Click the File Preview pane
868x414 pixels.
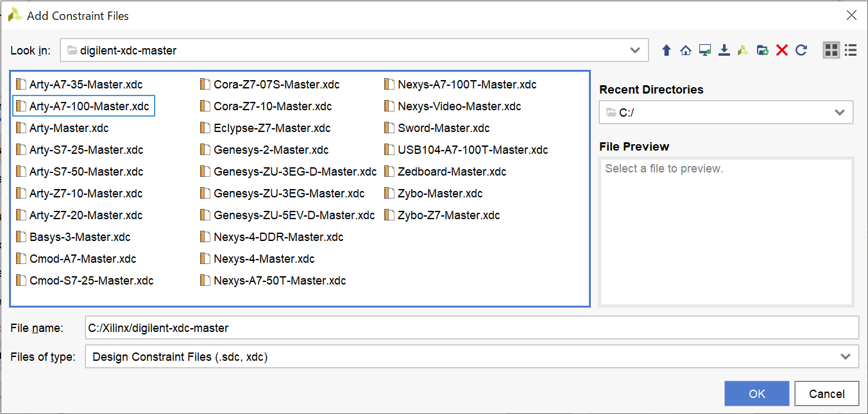pos(726,232)
